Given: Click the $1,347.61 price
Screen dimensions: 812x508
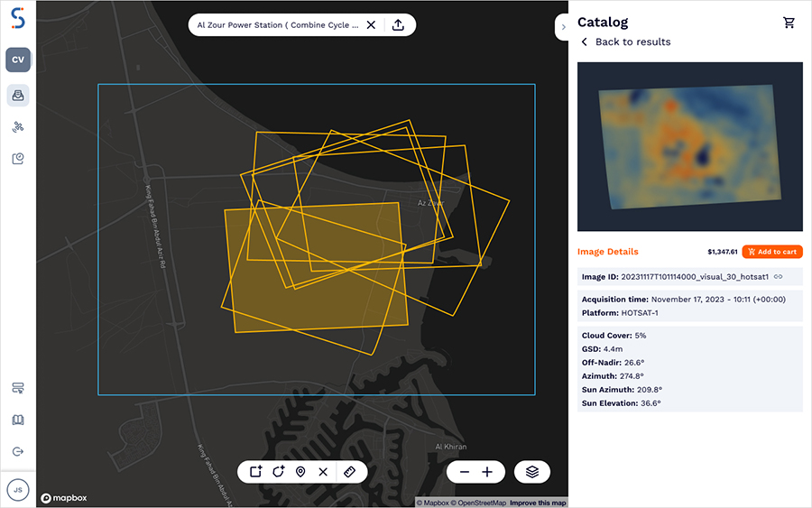Looking at the screenshot, I should click(723, 252).
